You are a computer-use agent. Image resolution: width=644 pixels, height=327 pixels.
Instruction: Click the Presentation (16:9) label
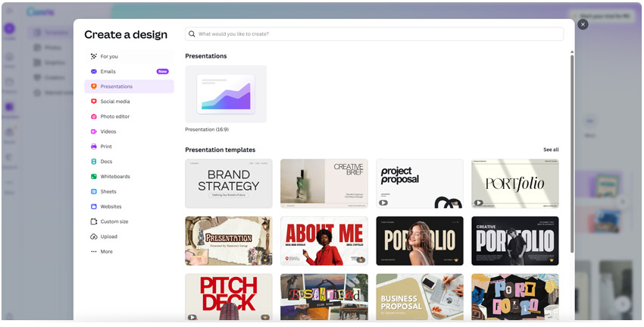pos(207,130)
